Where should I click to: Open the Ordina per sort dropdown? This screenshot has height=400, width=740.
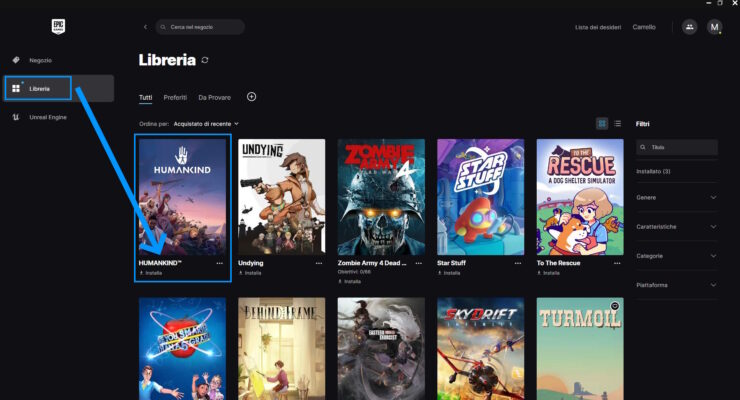click(x=206, y=123)
